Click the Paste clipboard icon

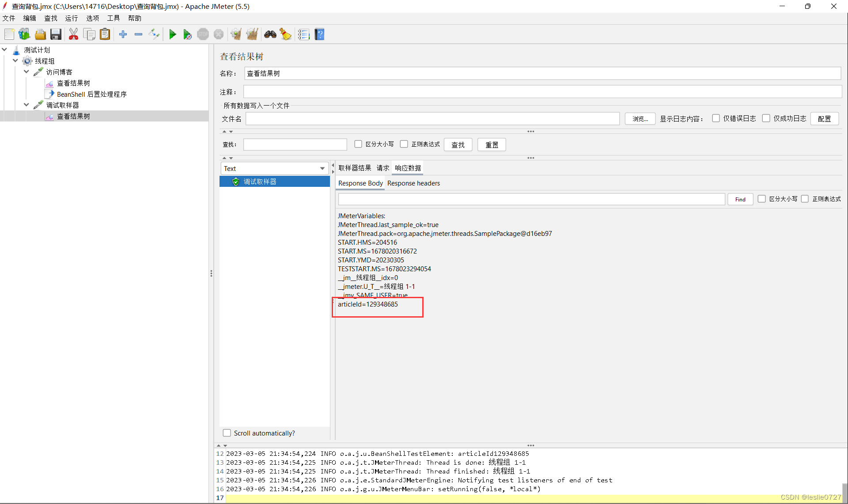coord(105,34)
